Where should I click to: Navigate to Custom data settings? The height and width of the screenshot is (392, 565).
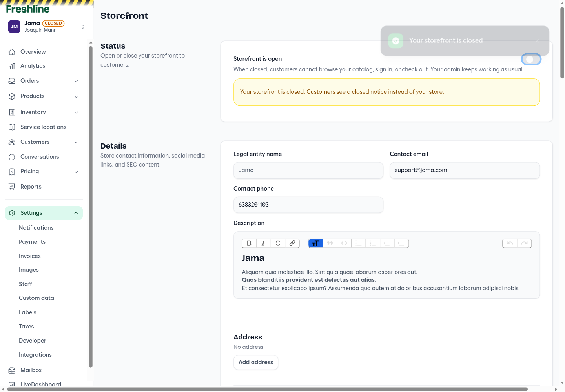click(36, 298)
